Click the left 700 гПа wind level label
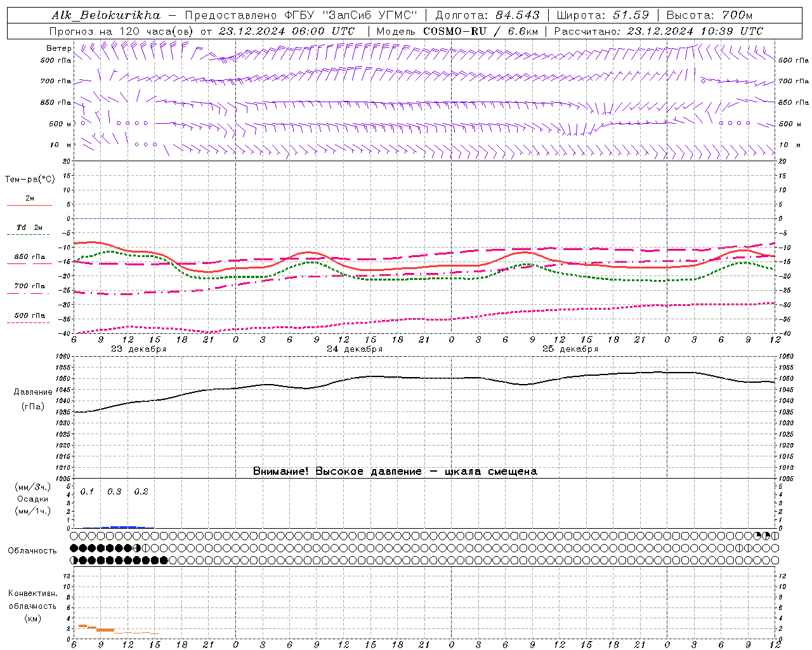Viewport: 812px width, 650px height. (55, 81)
